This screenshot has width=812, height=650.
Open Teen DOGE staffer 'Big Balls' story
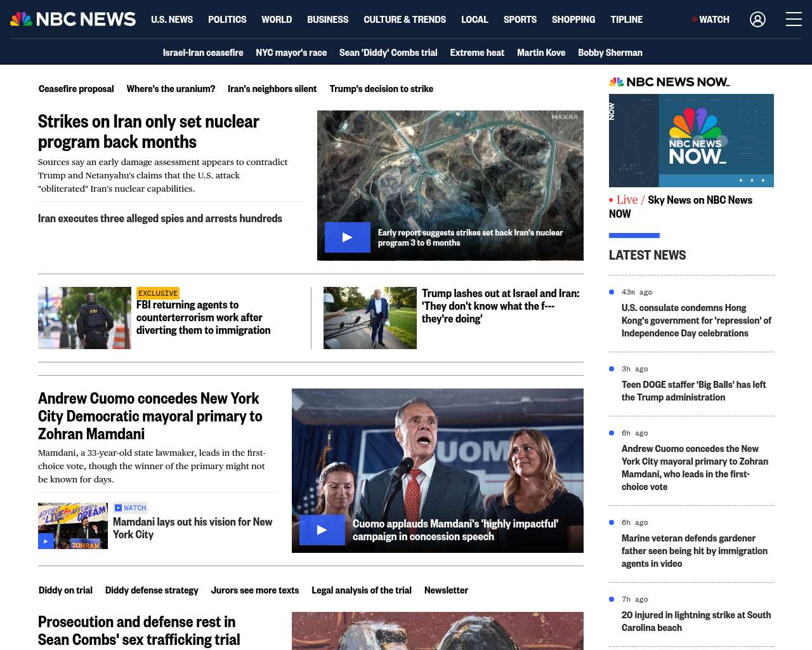(x=693, y=391)
